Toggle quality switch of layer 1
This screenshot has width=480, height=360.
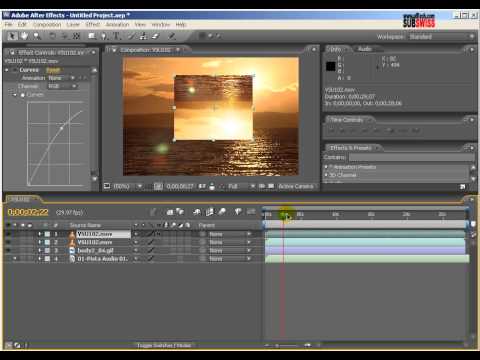click(x=150, y=234)
